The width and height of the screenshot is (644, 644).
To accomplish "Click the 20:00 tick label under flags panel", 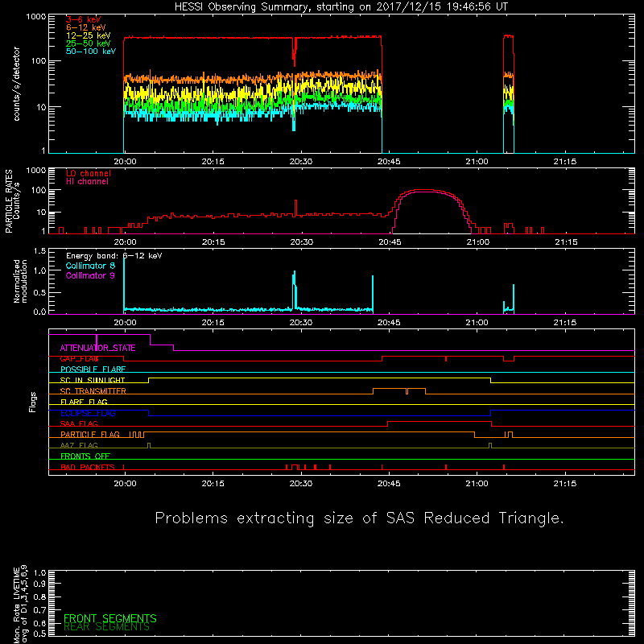I will tap(125, 484).
